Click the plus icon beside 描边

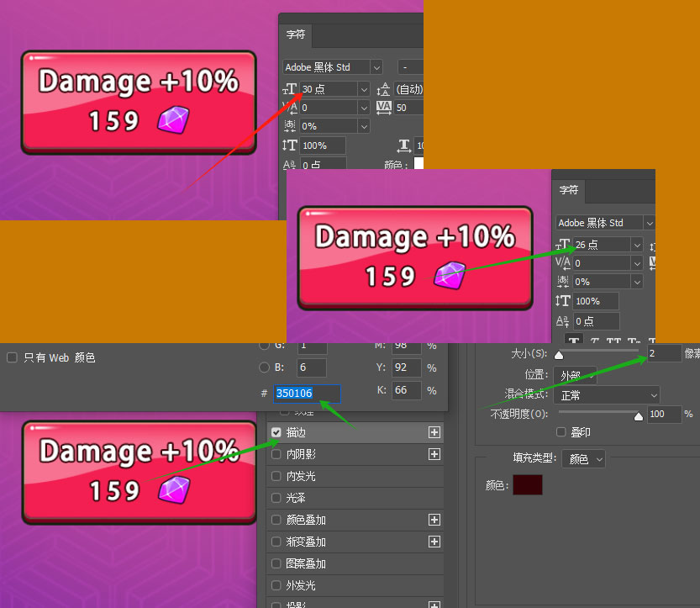tap(434, 432)
